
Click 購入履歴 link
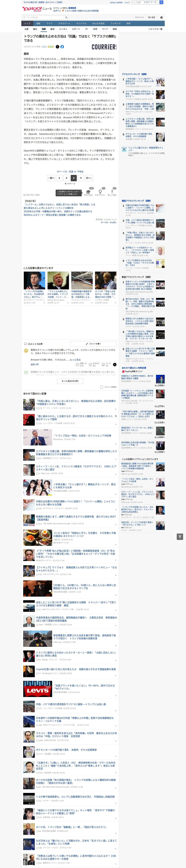(x=152, y=17)
